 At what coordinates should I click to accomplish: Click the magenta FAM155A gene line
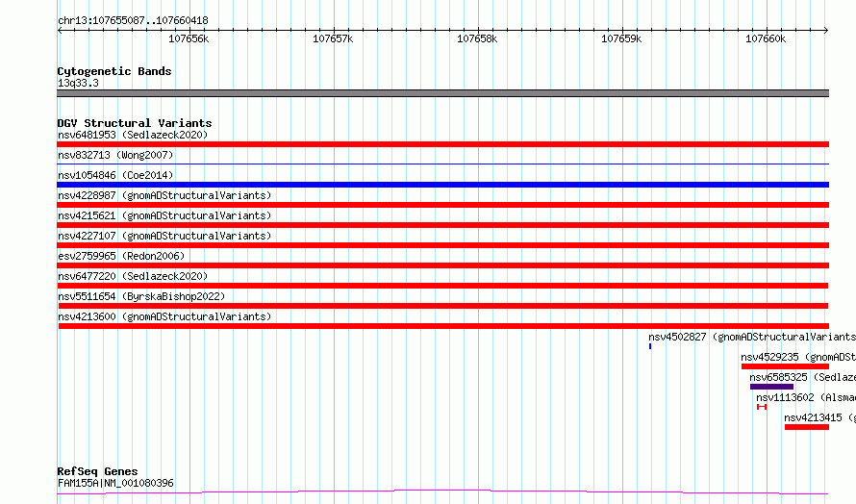pyautogui.click(x=442, y=492)
